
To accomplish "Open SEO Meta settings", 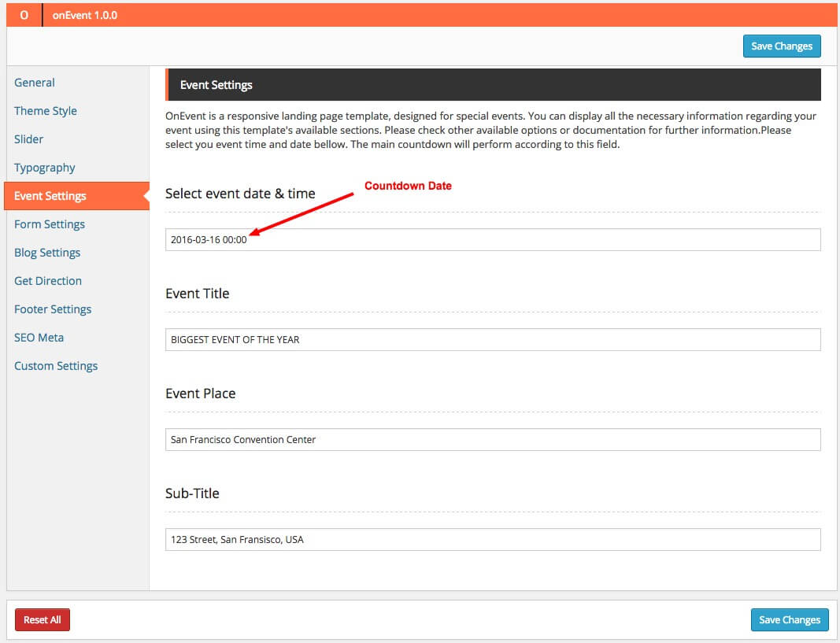I will tap(39, 338).
